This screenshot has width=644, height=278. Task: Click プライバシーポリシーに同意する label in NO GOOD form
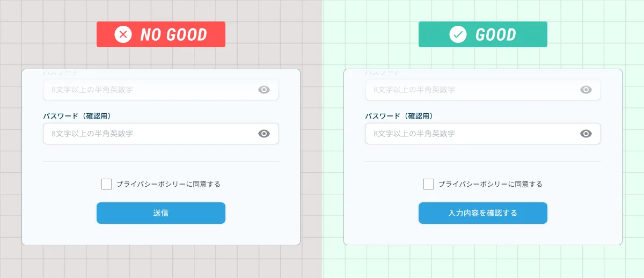169,184
